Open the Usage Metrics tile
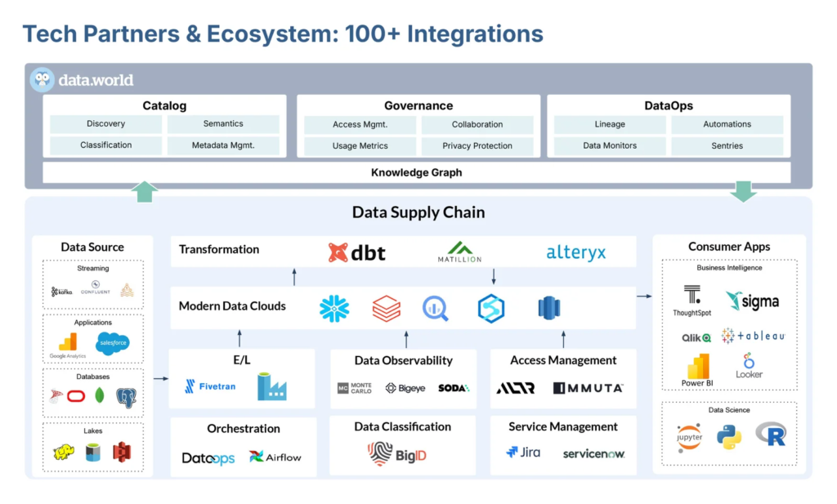 coord(360,146)
